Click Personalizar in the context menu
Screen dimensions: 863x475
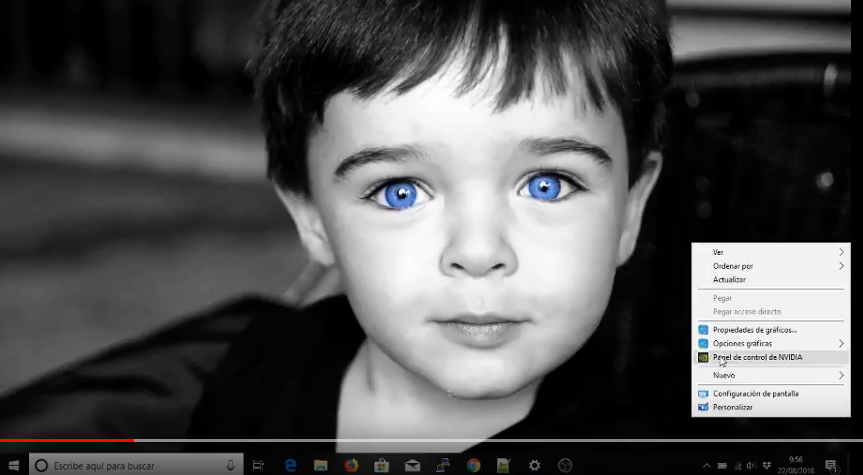click(x=733, y=407)
